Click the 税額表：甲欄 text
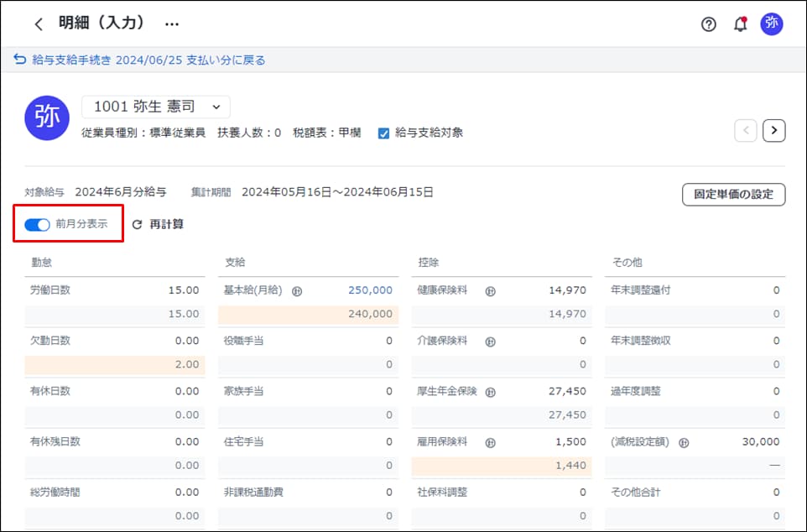Image resolution: width=807 pixels, height=532 pixels. click(x=327, y=133)
